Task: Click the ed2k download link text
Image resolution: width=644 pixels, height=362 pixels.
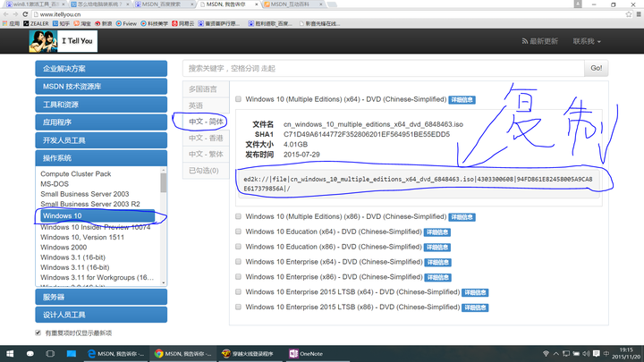Action: pyautogui.click(x=418, y=184)
